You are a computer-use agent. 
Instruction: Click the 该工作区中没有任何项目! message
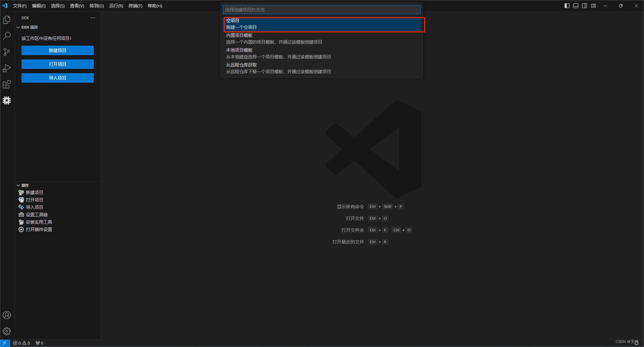point(46,38)
